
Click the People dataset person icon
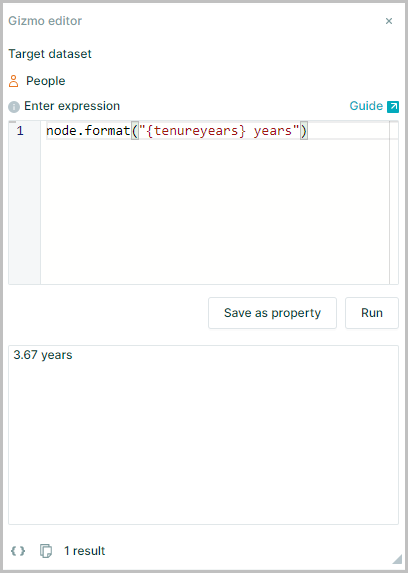point(14,81)
